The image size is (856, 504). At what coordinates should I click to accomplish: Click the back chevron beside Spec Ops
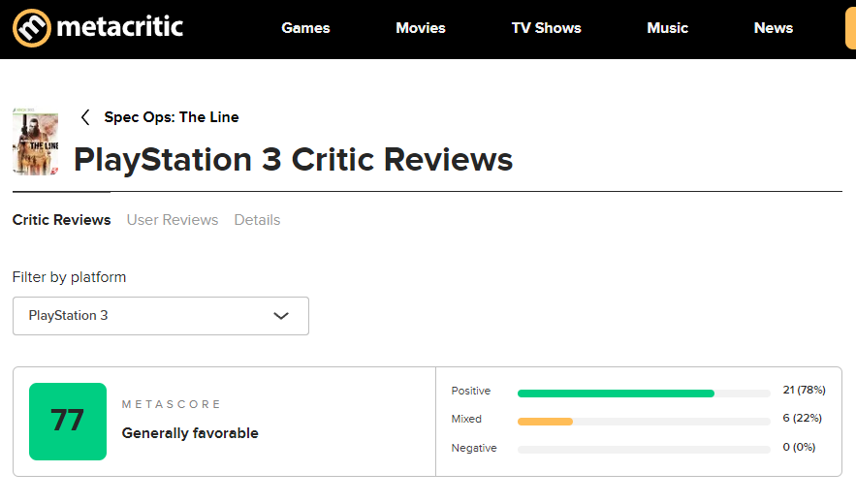tap(85, 117)
